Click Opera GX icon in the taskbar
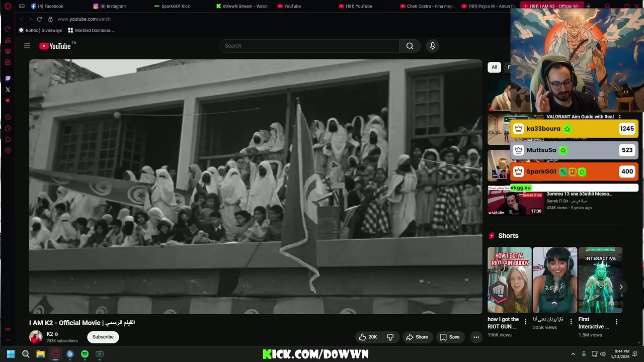The width and height of the screenshot is (644, 362). [x=55, y=354]
